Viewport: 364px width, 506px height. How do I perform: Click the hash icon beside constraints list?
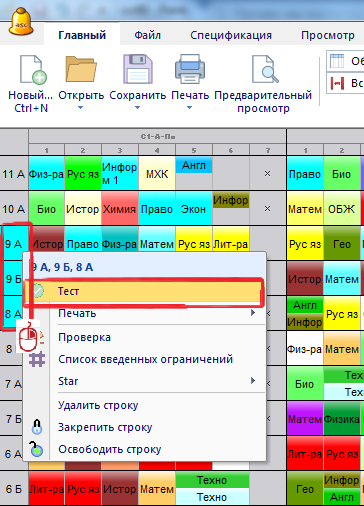click(37, 359)
